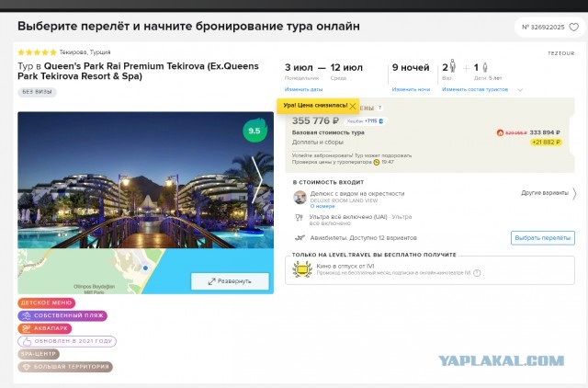Select the Обновлен в 2021 году tag
588x388 pixels.
67,341
